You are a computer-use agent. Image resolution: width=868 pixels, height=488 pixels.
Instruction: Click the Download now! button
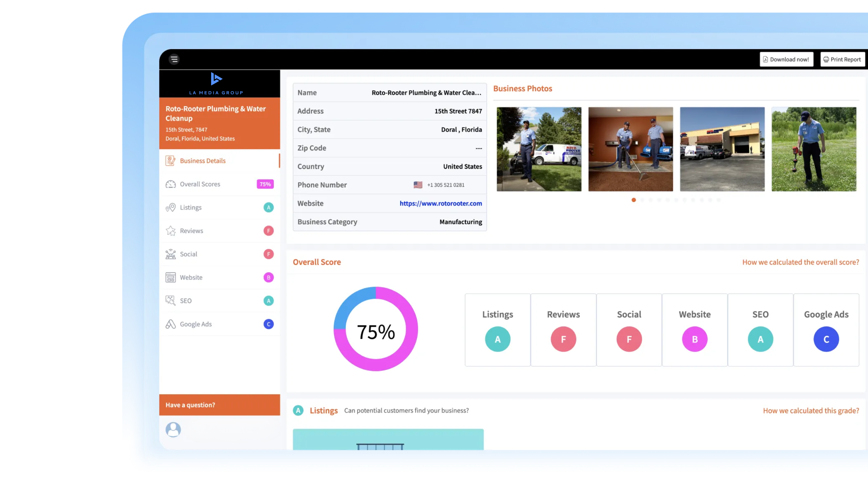(x=786, y=59)
